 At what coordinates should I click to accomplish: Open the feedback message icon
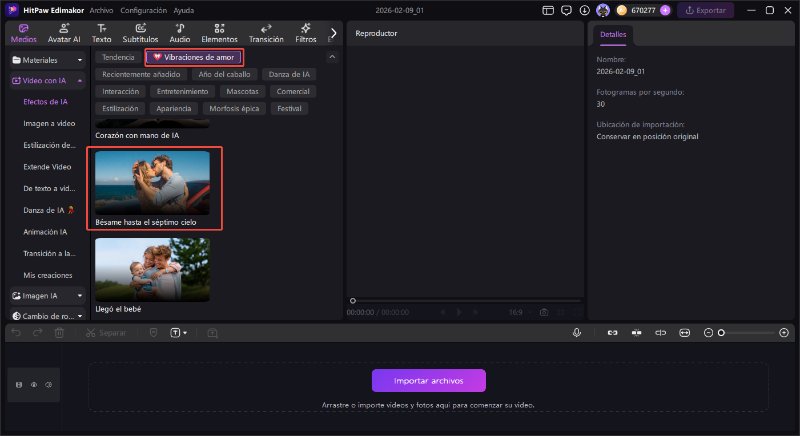click(566, 10)
